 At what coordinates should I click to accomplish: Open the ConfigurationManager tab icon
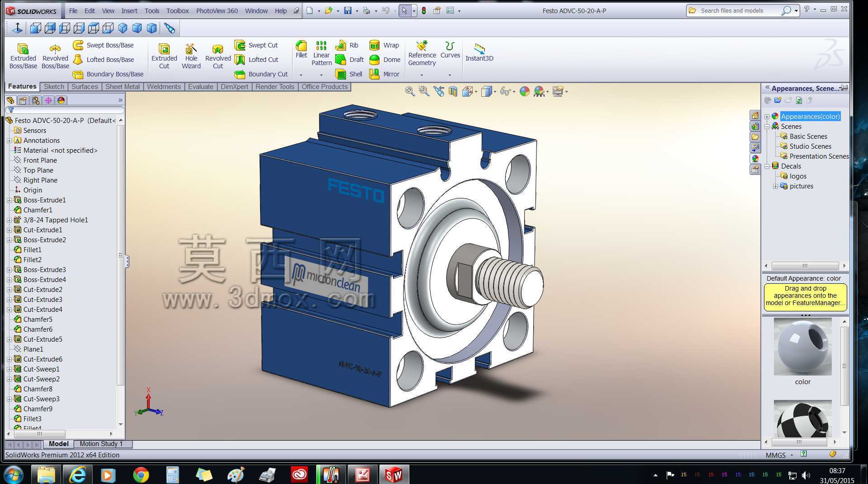[36, 100]
